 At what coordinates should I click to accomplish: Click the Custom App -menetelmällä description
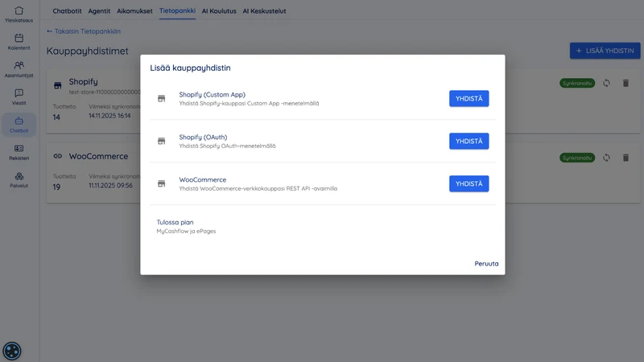coord(249,104)
